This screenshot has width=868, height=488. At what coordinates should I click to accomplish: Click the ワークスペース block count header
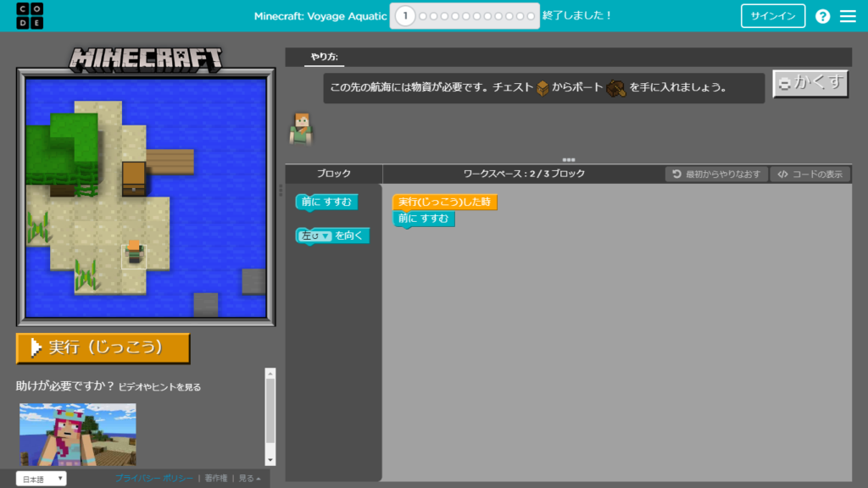tap(524, 174)
